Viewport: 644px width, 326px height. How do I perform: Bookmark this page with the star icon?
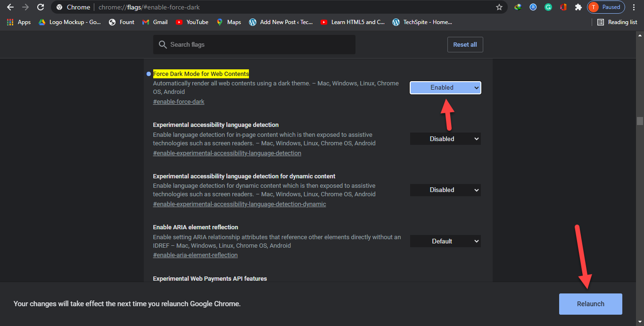point(499,7)
